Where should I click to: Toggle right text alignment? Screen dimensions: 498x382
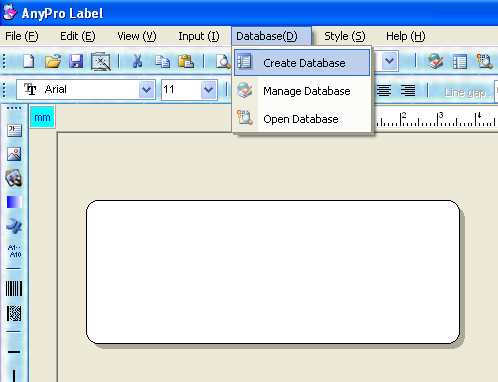tap(408, 90)
